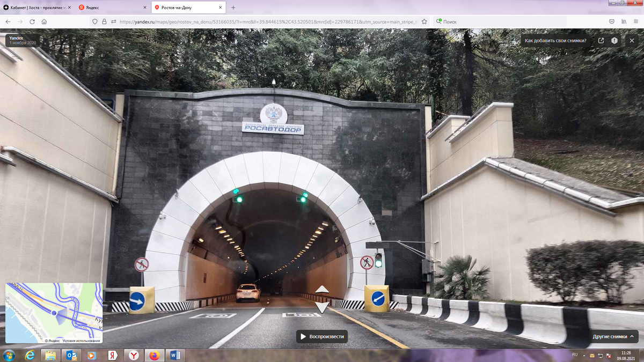Reload the current page
The height and width of the screenshot is (362, 644).
[x=32, y=21]
